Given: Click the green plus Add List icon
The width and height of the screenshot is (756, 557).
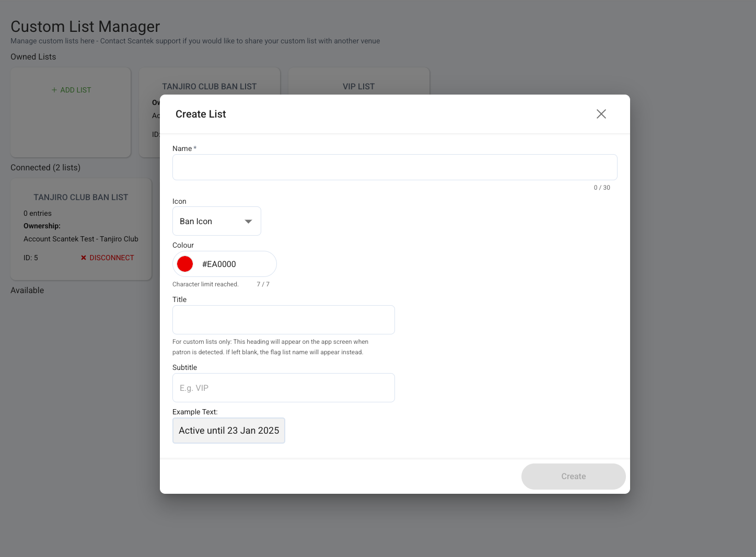Looking at the screenshot, I should pyautogui.click(x=54, y=90).
